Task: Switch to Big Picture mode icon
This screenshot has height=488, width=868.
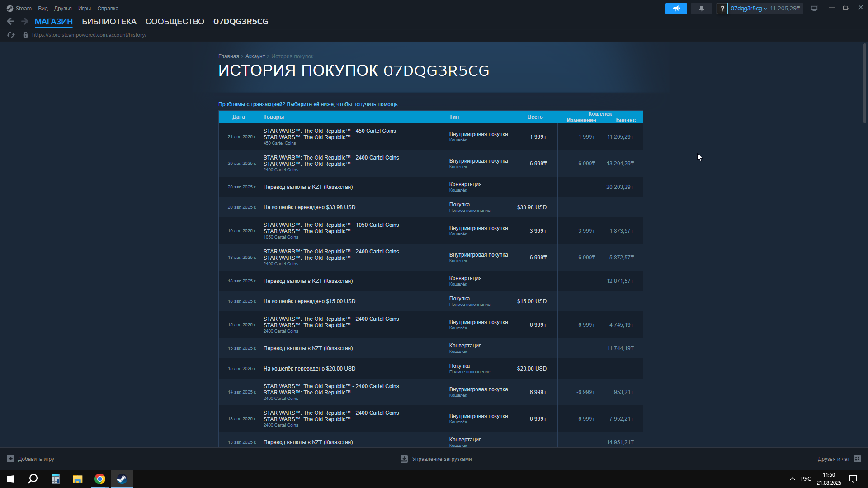Action: [x=814, y=9]
